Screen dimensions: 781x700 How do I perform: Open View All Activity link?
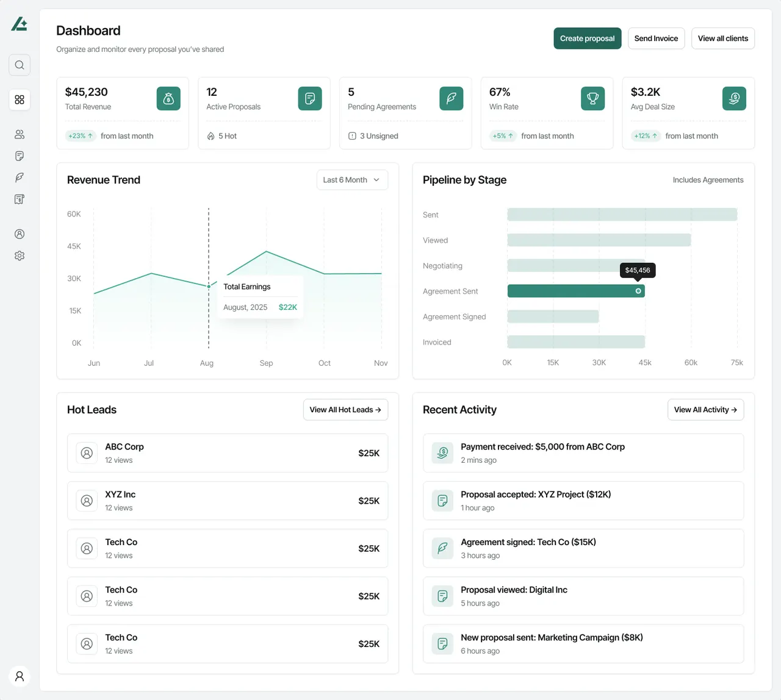pyautogui.click(x=705, y=410)
